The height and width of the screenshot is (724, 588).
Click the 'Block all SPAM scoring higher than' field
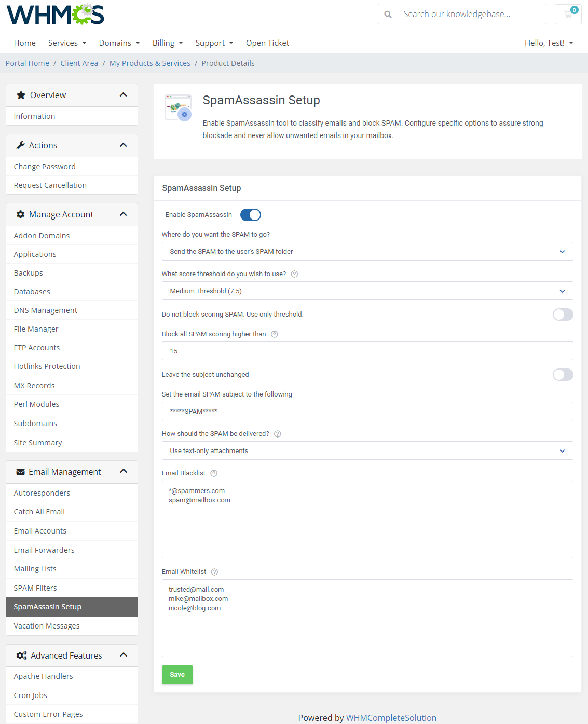point(367,351)
